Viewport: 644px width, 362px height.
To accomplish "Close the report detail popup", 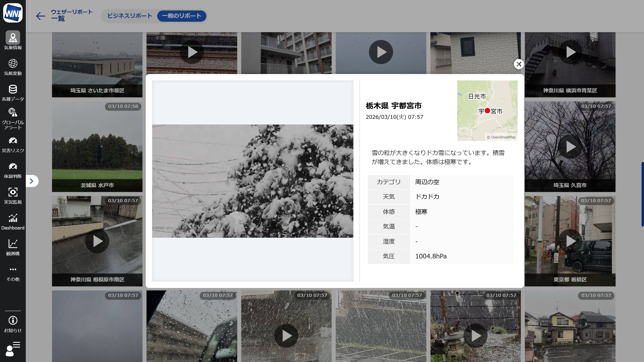I will tap(519, 64).
